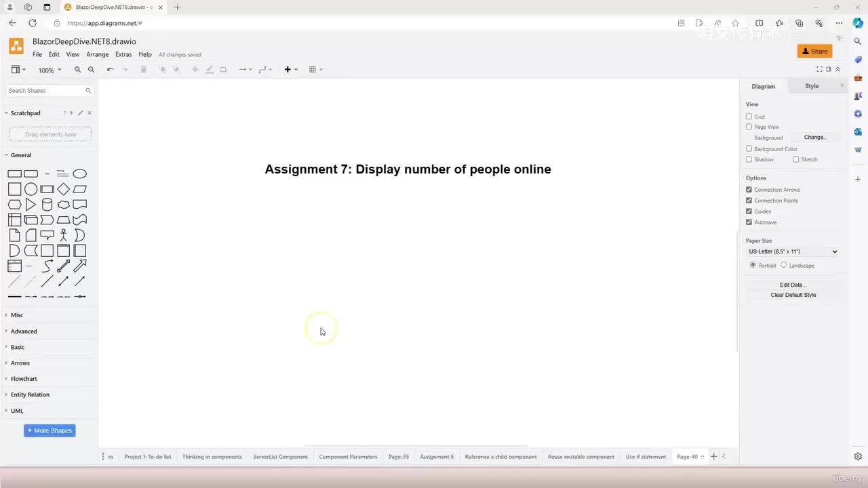Switch to the Assignment 6 page tab

[x=437, y=457]
